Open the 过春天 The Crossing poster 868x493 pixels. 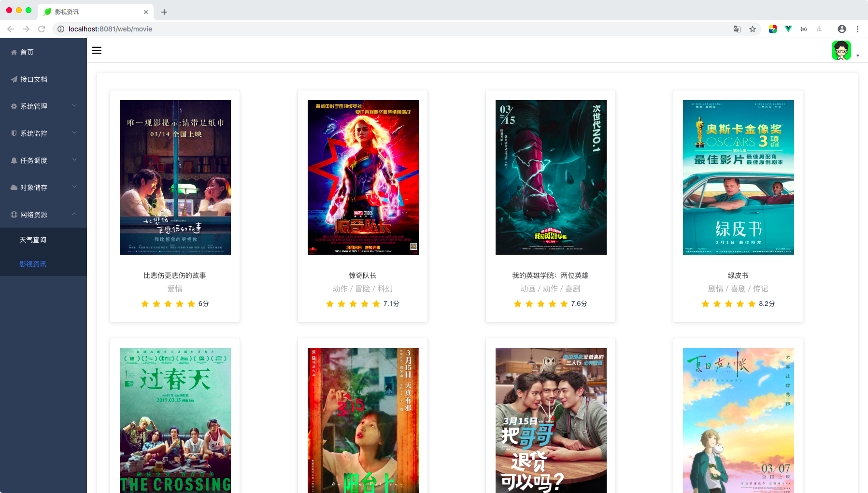tap(175, 420)
